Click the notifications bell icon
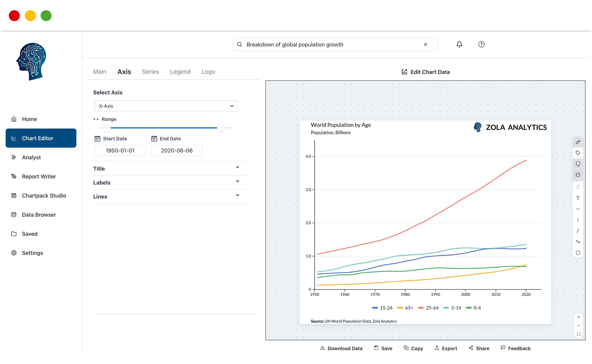 [459, 44]
